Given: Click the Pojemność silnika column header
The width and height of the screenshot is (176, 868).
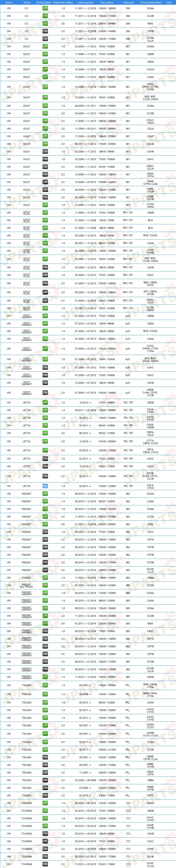Looking at the screenshot, I should coord(63,2).
